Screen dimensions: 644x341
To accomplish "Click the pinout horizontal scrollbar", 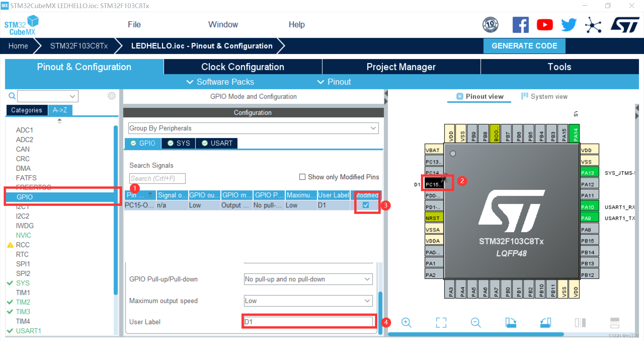I will [476, 334].
